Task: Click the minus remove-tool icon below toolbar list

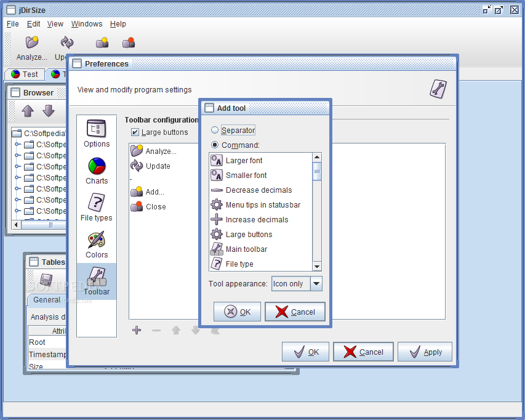Action: (x=156, y=331)
